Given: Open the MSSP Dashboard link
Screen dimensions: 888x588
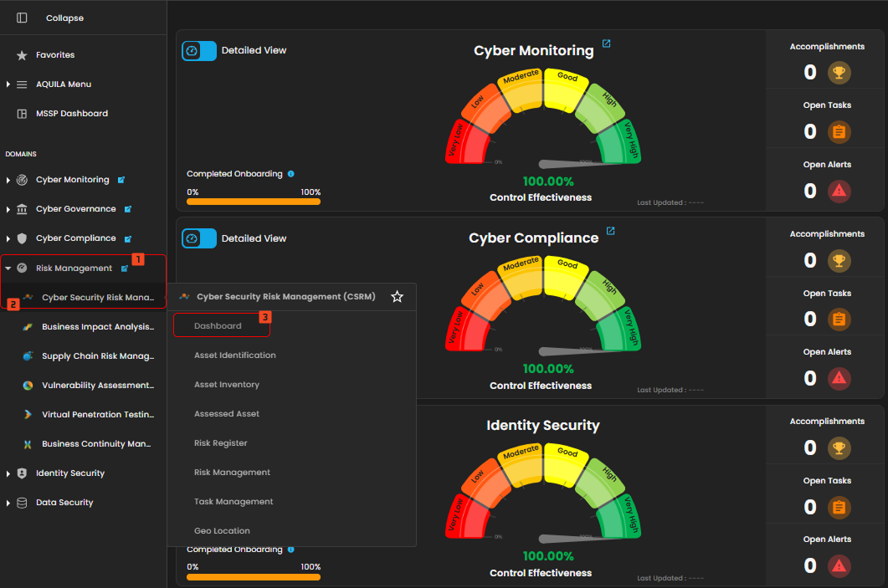Looking at the screenshot, I should [71, 114].
